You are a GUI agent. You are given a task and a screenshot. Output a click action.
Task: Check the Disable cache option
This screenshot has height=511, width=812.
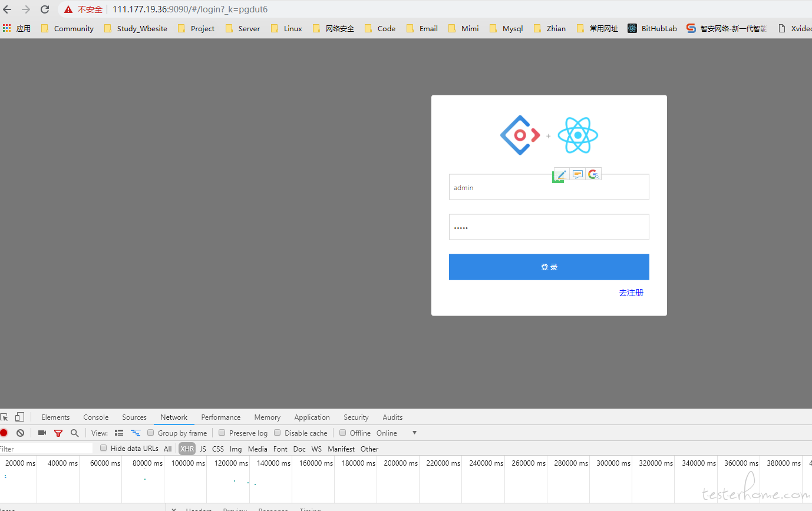pyautogui.click(x=278, y=433)
